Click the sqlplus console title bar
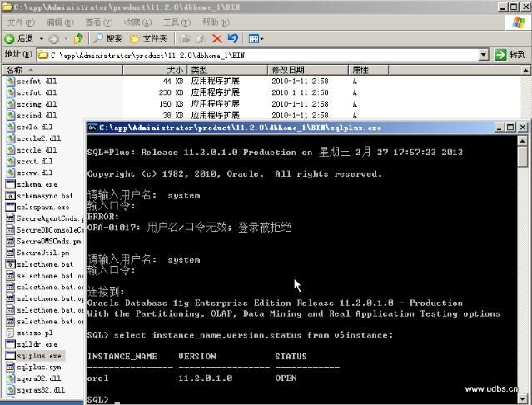Image resolution: width=532 pixels, height=405 pixels. [x=290, y=127]
